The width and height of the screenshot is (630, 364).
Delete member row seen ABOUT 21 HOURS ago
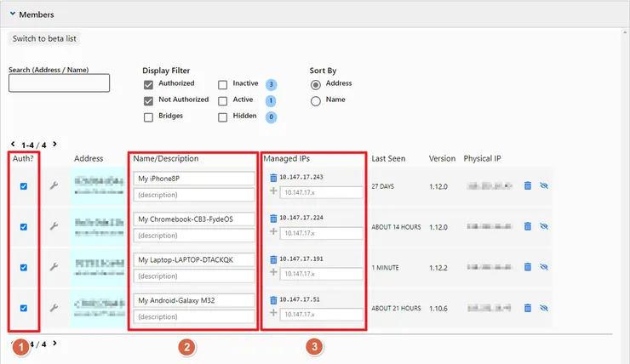(x=528, y=308)
